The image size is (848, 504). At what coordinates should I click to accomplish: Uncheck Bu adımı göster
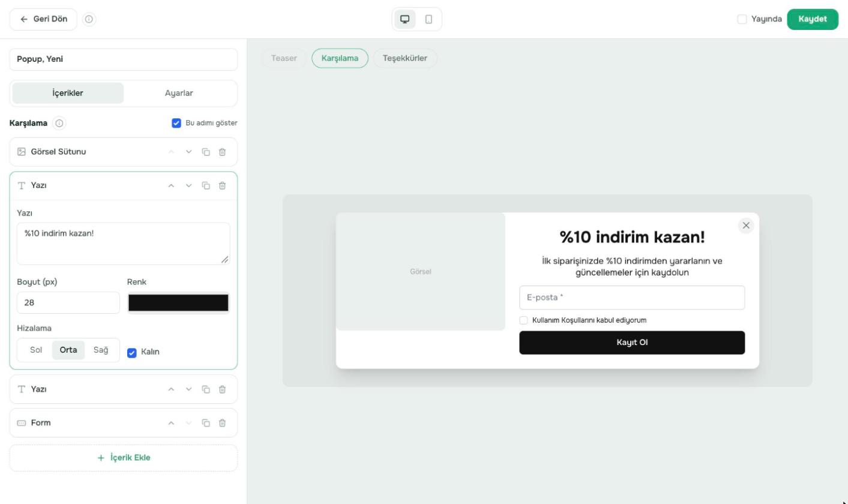click(x=176, y=123)
